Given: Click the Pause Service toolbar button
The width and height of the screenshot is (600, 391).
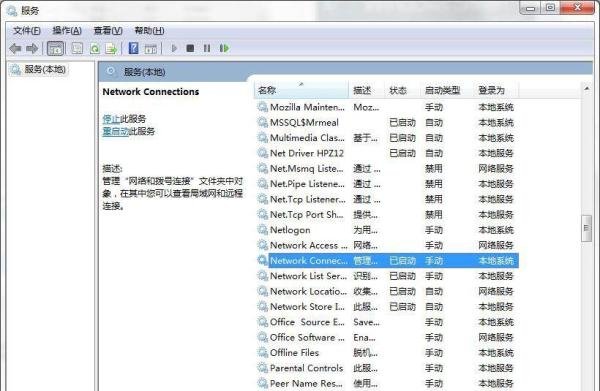Looking at the screenshot, I should pyautogui.click(x=207, y=48).
